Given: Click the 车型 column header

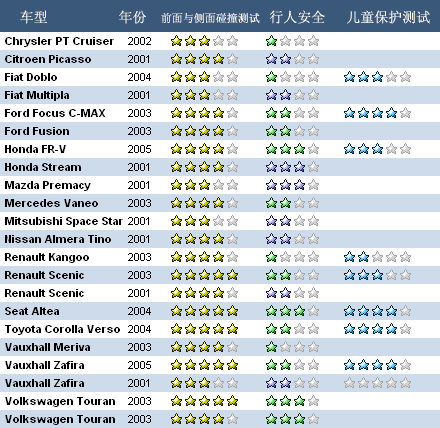Looking at the screenshot, I should point(33,17).
